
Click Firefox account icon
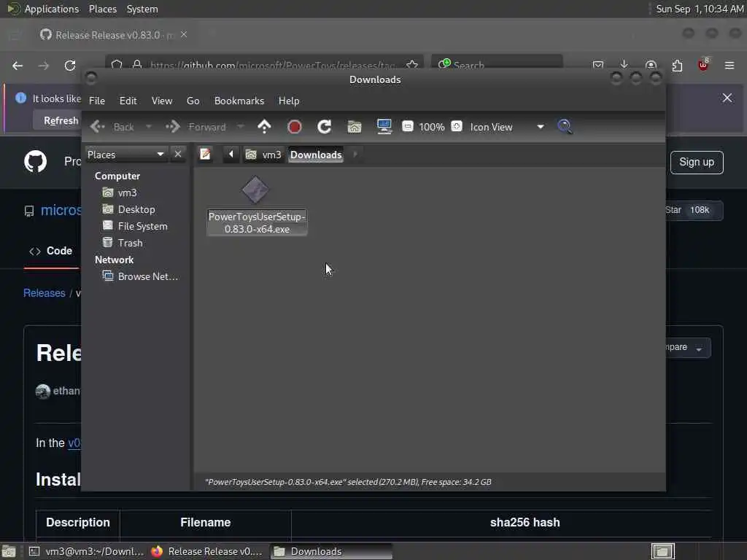pos(651,65)
